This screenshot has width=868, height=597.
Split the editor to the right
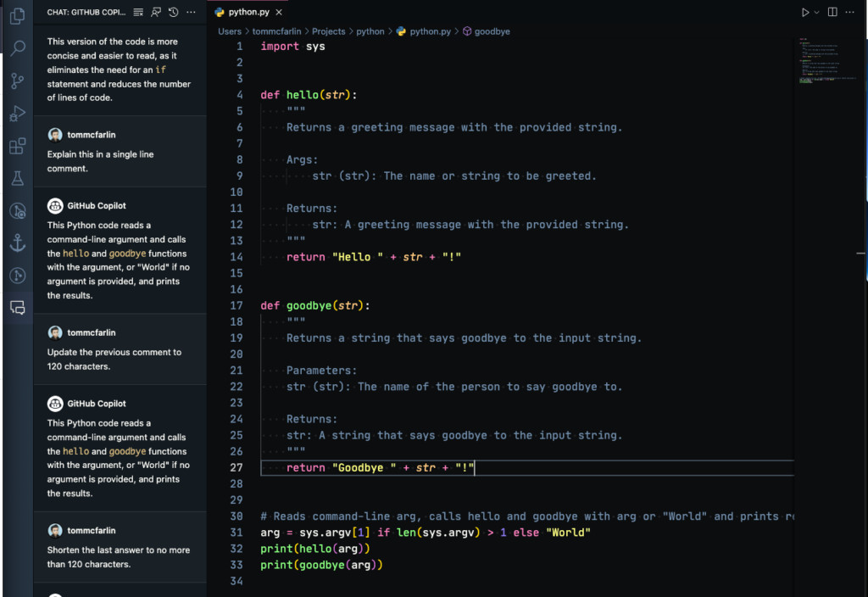point(832,12)
